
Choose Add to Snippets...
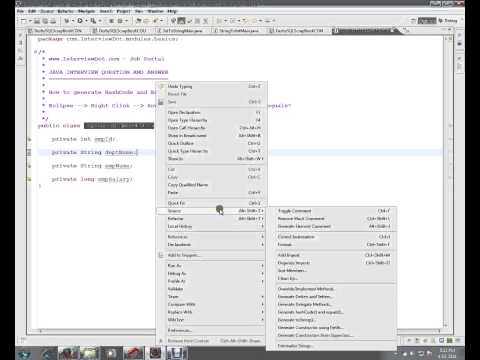[x=211, y=255]
